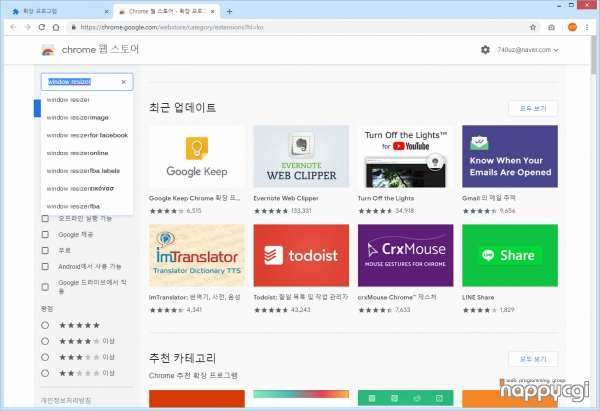
Task: Open the Gmail 의 메일 추적 title link
Action: 489,198
